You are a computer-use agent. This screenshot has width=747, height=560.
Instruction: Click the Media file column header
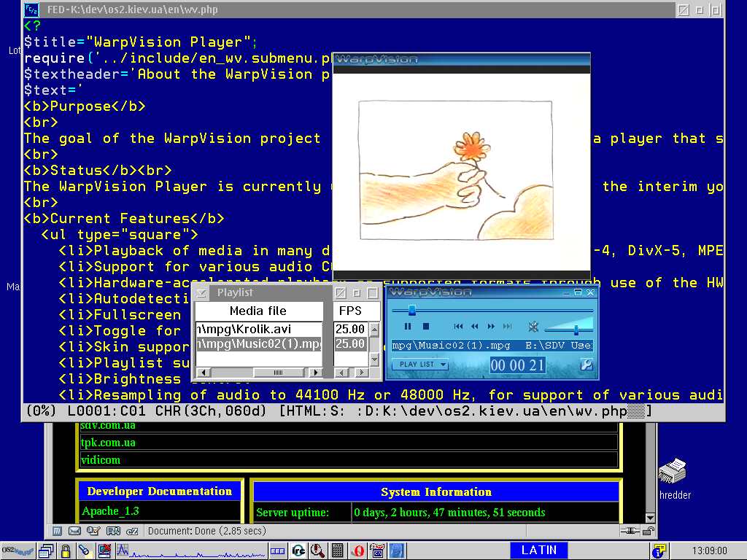point(259,311)
